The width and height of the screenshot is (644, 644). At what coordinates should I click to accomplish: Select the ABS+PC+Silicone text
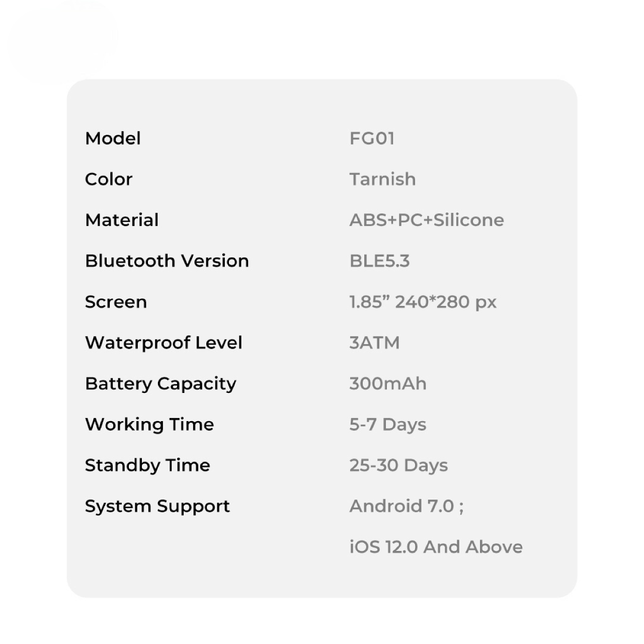coord(427,220)
